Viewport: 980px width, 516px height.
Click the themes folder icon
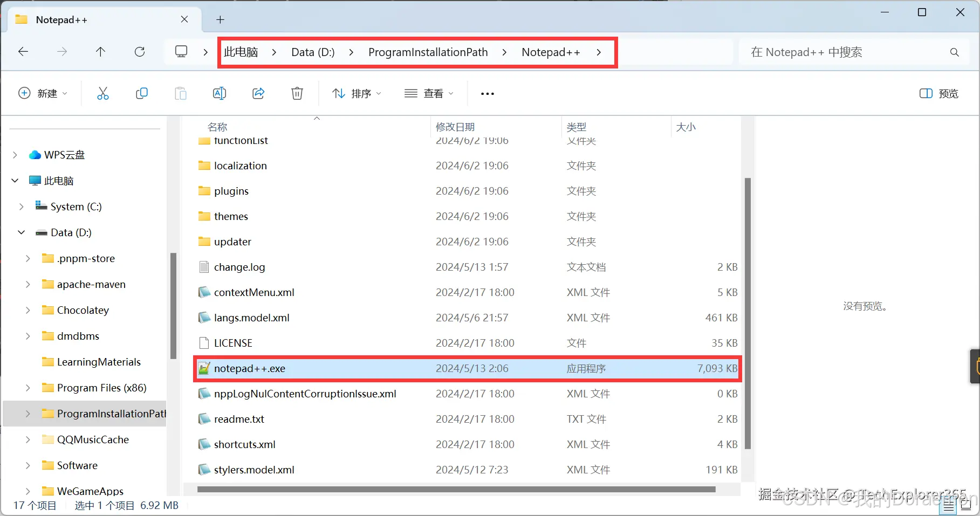pos(204,216)
